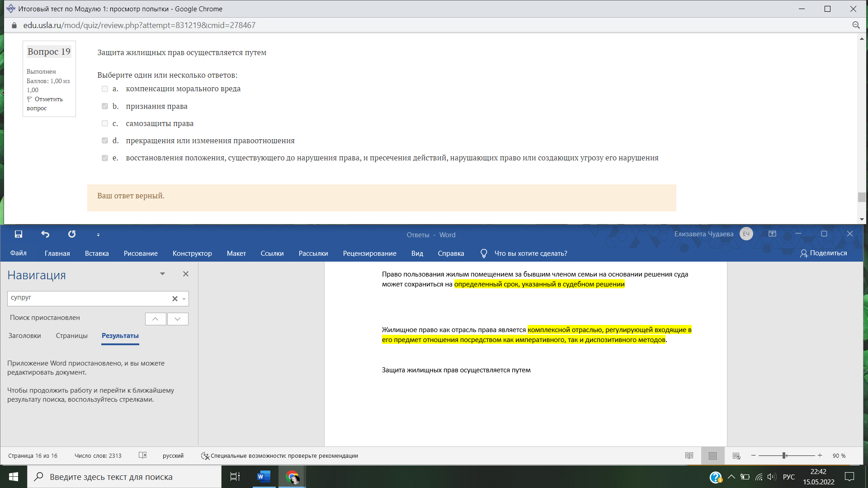Screen dimensions: 868x488
Task: Click the zoom magnifier icon in Chrome address bar
Action: (856, 25)
